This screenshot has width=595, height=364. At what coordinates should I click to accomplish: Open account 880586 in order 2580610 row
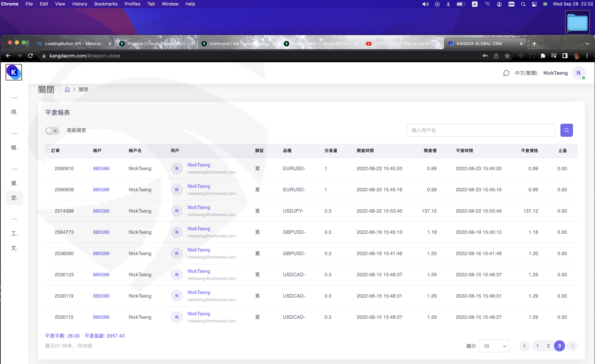pos(101,168)
